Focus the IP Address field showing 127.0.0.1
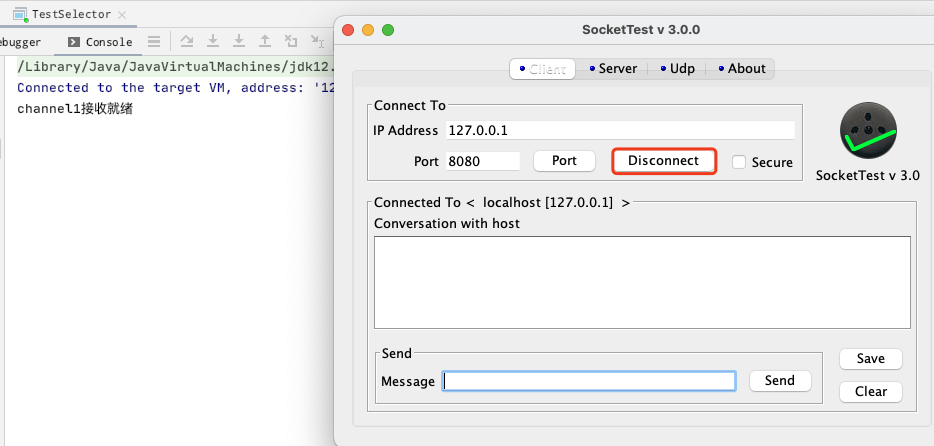The image size is (934, 446). [620, 130]
